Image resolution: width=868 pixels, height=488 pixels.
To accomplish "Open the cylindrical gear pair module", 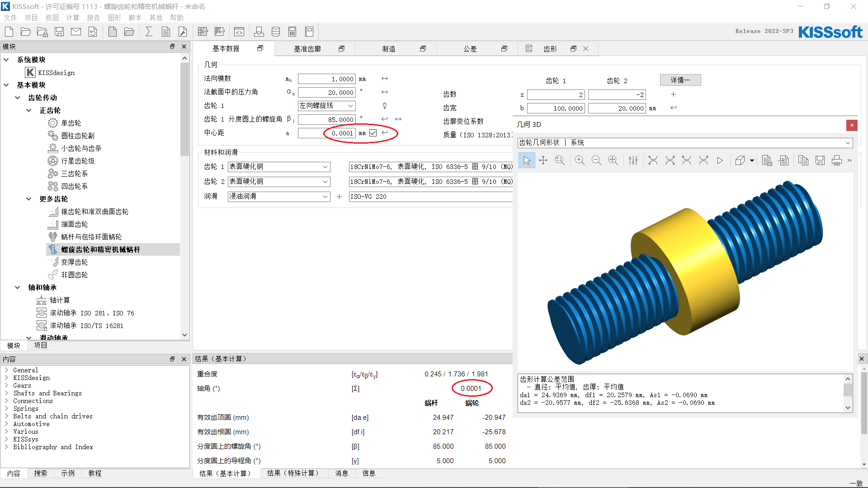I will pyautogui.click(x=78, y=136).
